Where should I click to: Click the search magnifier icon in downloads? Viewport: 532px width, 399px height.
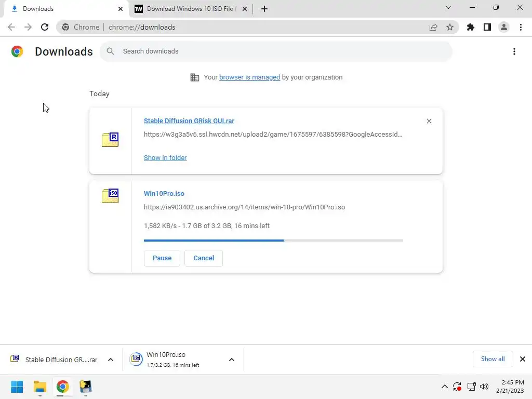click(x=110, y=51)
